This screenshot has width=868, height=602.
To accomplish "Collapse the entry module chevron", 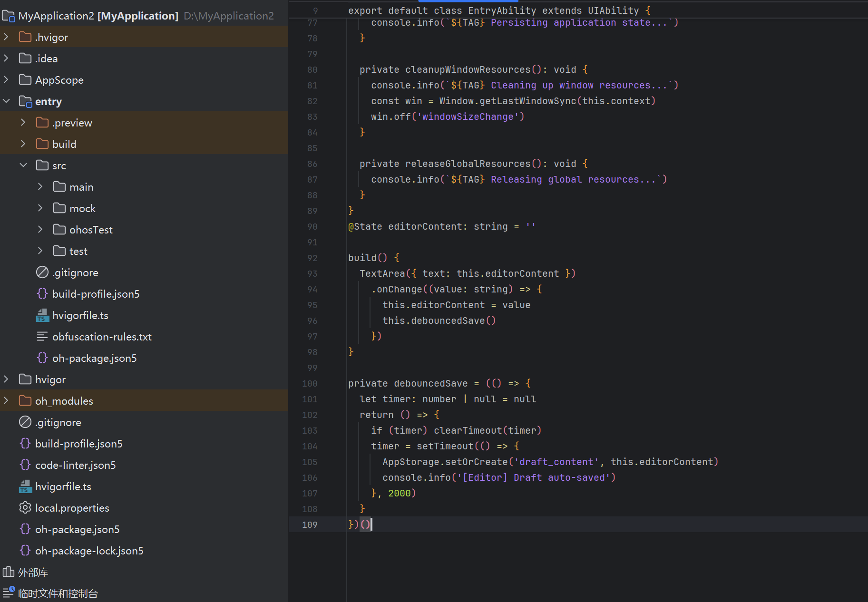I will (x=6, y=101).
